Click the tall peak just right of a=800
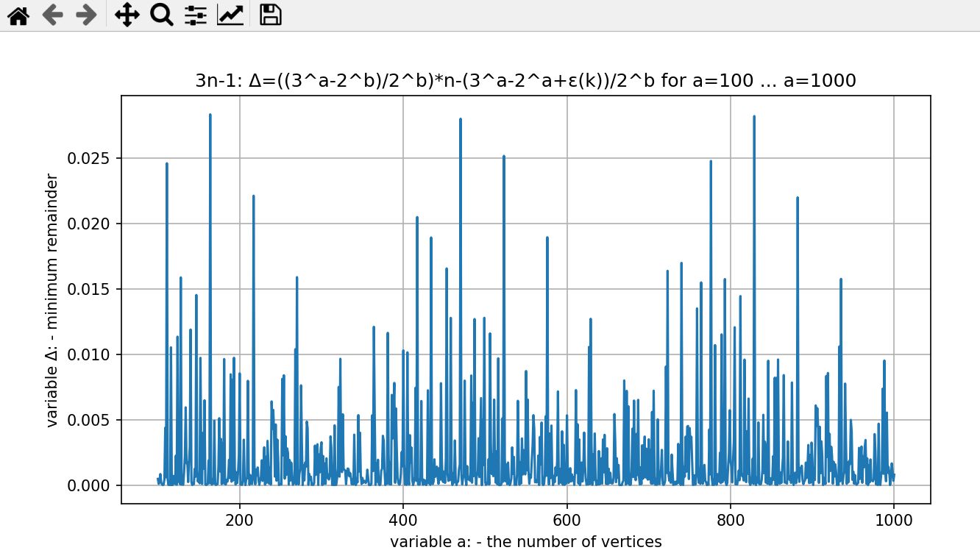Screen dimensions: 980x553 (x=753, y=118)
